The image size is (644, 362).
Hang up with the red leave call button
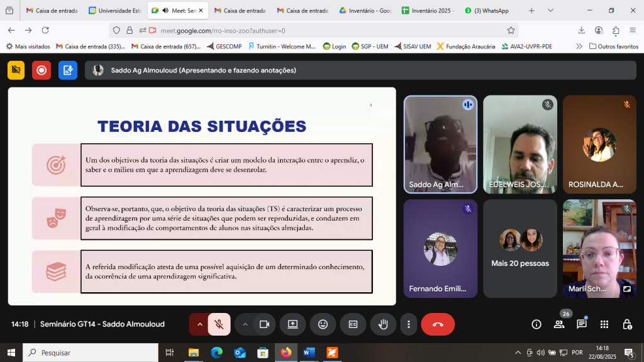(438, 324)
